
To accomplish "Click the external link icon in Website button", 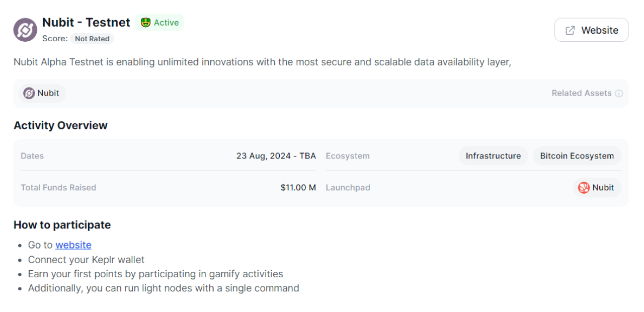I will tap(570, 30).
